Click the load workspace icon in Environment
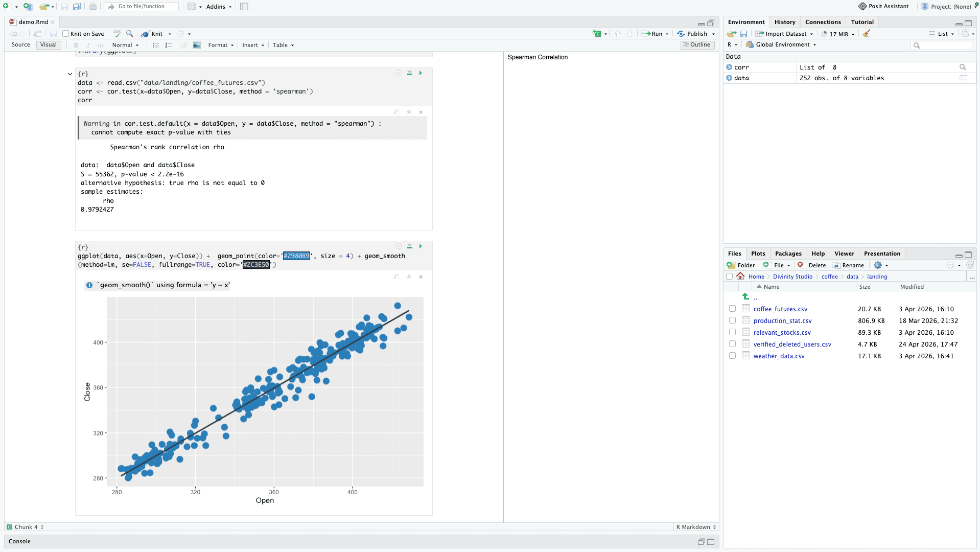 [732, 34]
